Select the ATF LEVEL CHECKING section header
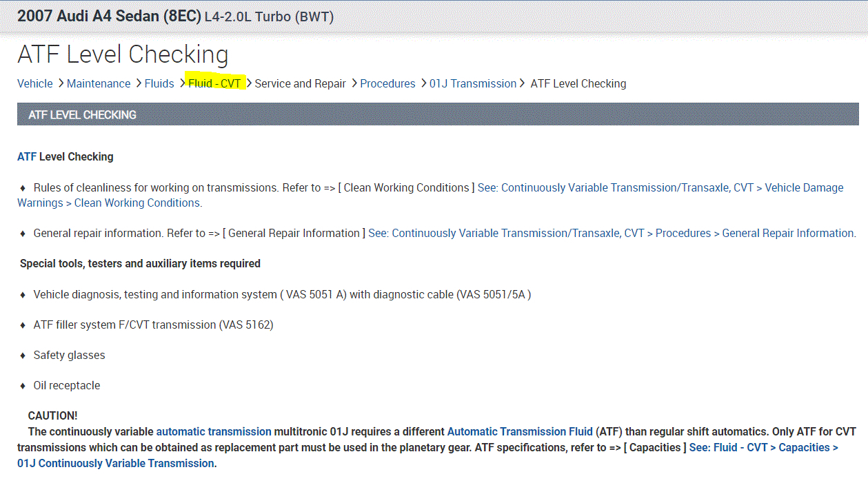The width and height of the screenshot is (868, 483). click(438, 114)
